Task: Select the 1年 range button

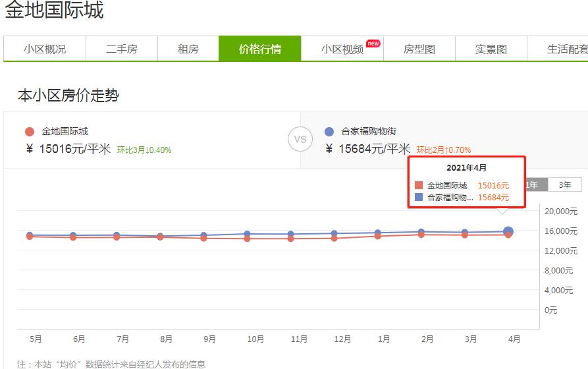Action: coord(536,184)
